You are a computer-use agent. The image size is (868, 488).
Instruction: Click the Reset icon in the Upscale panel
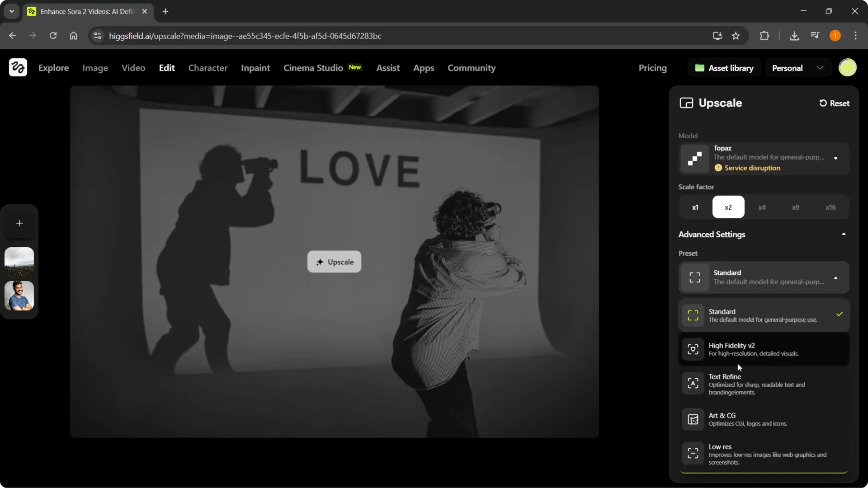pos(823,103)
